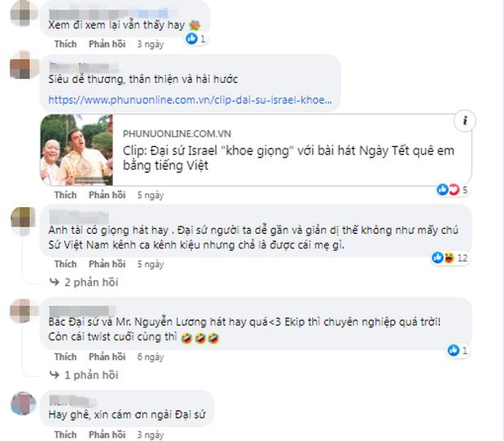Image resolution: width=504 pixels, height=441 pixels.
Task: Click '3 ngày' timestamp under 'Hay ghê' comment
Action: tap(150, 435)
